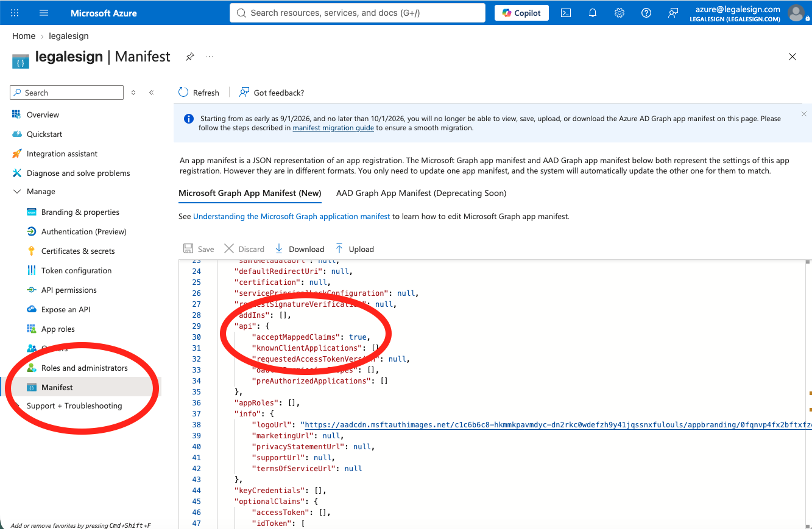812x529 pixels.
Task: Open the Copilot button
Action: coord(521,13)
